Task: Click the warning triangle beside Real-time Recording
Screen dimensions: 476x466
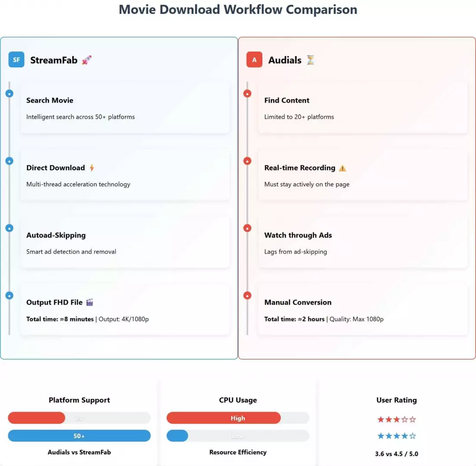Action: (x=343, y=168)
